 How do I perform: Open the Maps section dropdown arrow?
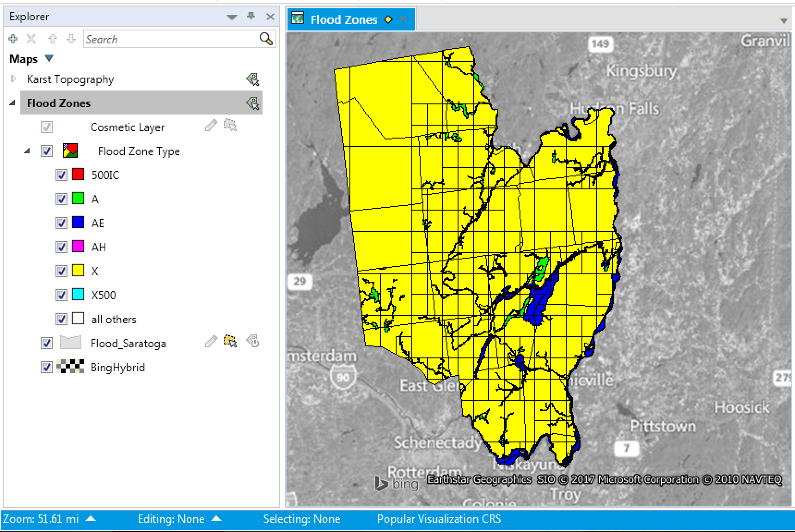pyautogui.click(x=49, y=59)
